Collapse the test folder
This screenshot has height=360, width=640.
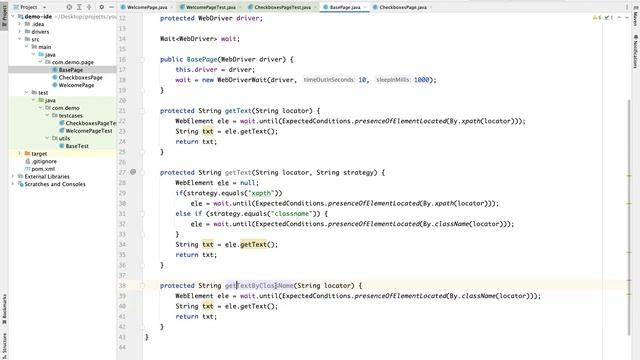click(x=27, y=93)
